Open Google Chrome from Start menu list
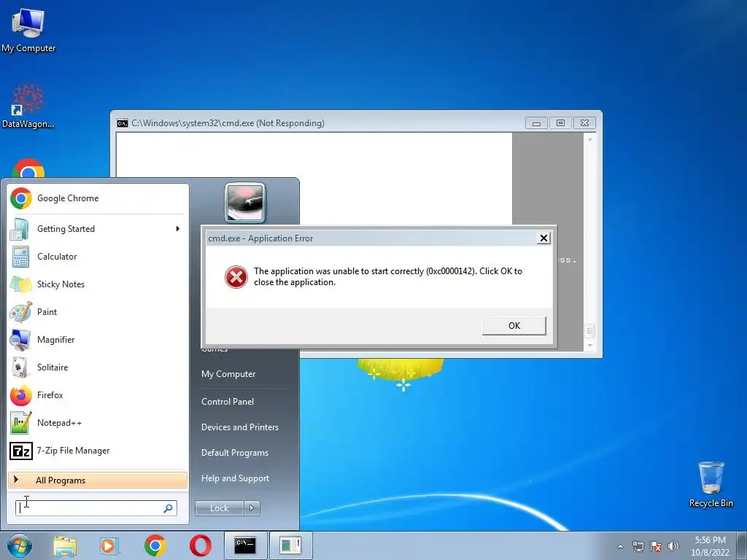 click(x=98, y=198)
